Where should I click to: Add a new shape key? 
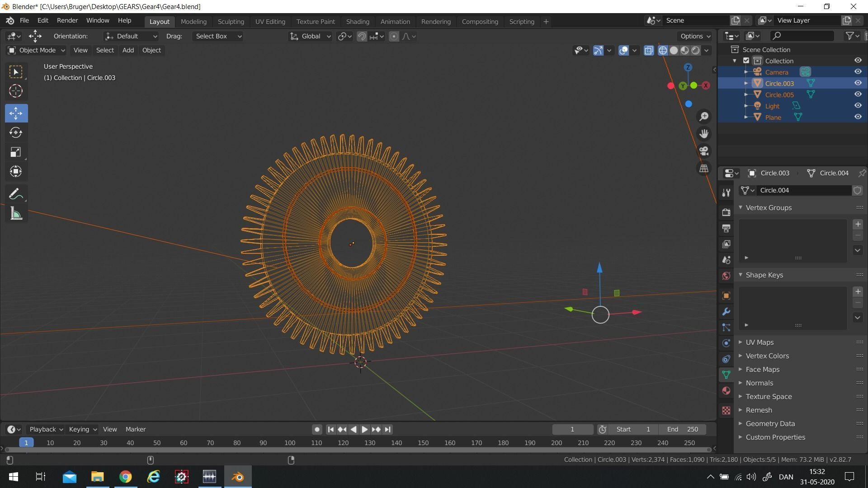click(x=858, y=291)
